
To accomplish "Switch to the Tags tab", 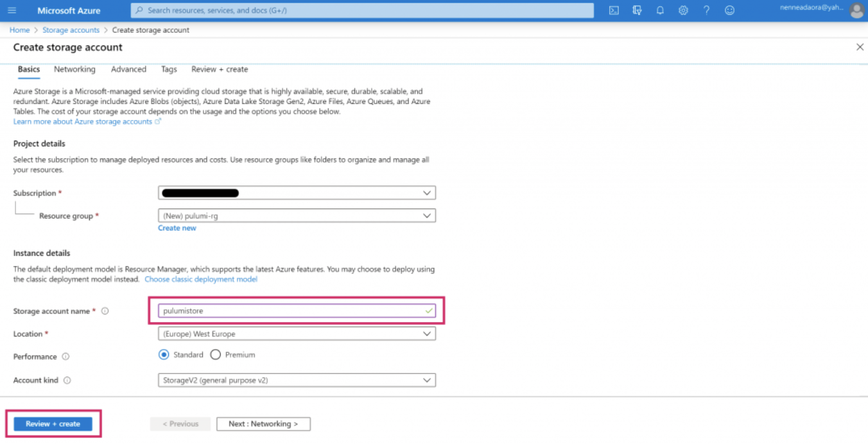I will [169, 69].
